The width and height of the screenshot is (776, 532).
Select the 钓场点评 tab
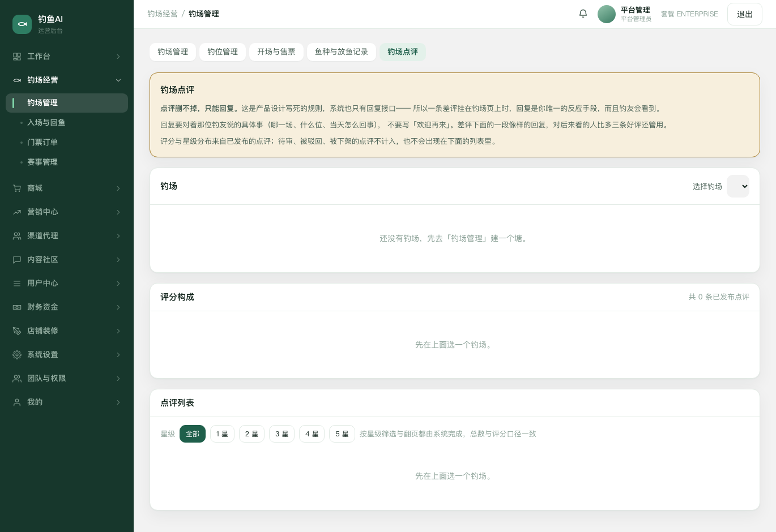403,52
